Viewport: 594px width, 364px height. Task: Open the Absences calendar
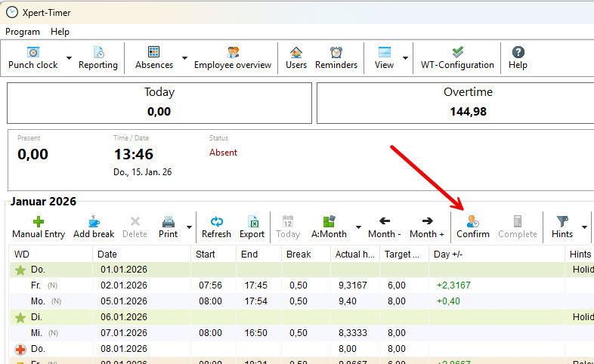153,57
